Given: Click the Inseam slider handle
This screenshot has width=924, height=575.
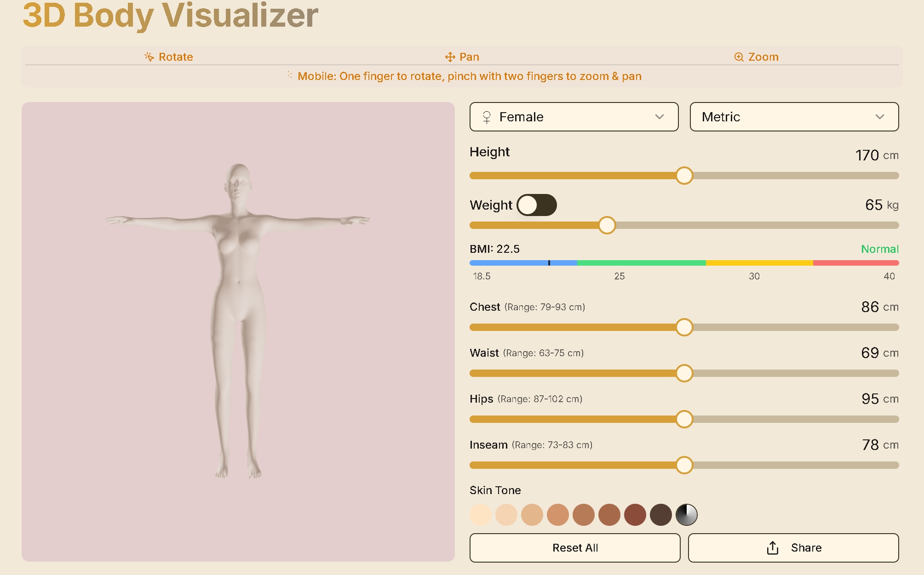Looking at the screenshot, I should pyautogui.click(x=684, y=466).
